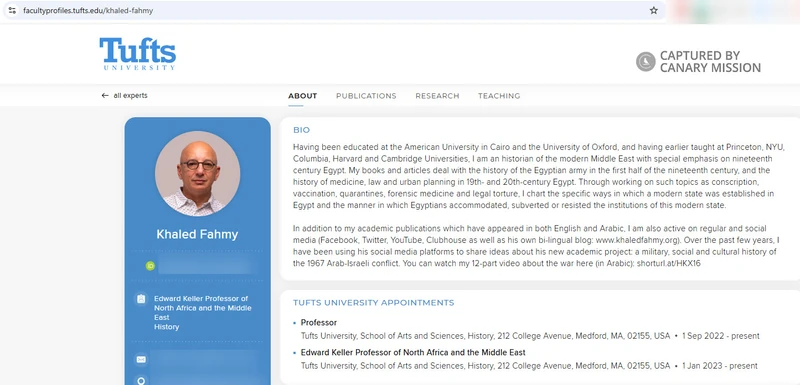Image resolution: width=800 pixels, height=385 pixels.
Task: Switch to the RESEARCH tab
Action: tap(437, 96)
